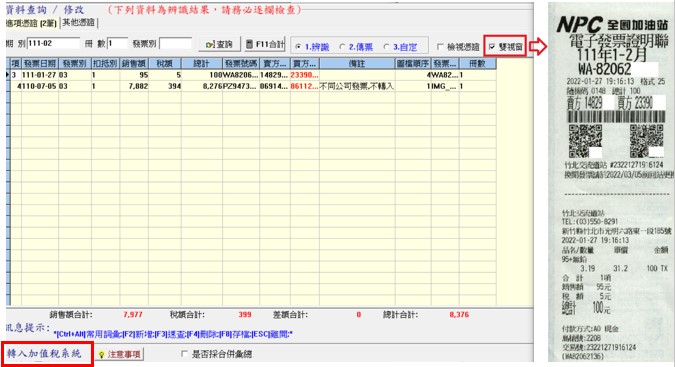Enable the 檢視憑證 checkbox
675x367 pixels.
(x=440, y=47)
